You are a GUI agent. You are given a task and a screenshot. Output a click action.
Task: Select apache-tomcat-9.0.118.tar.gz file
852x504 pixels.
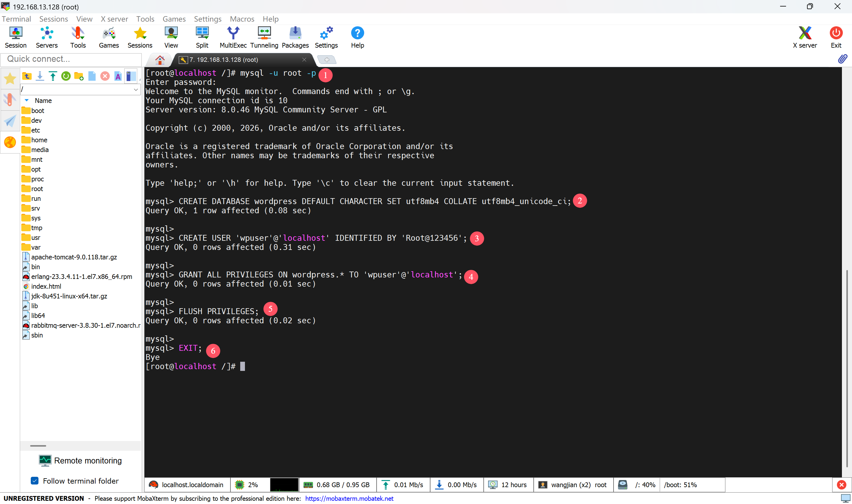[70, 257]
